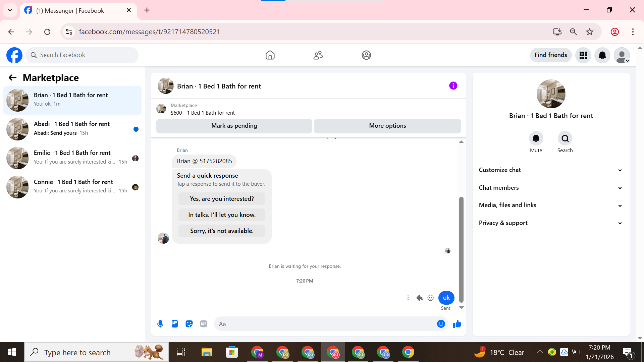Go to Facebook Home tab
644x362 pixels.
[x=270, y=55]
